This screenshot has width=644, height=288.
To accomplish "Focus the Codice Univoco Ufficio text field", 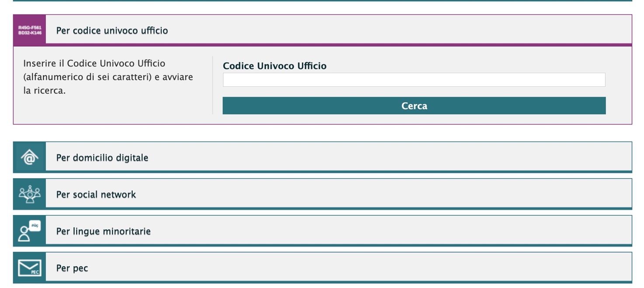I will pyautogui.click(x=414, y=80).
